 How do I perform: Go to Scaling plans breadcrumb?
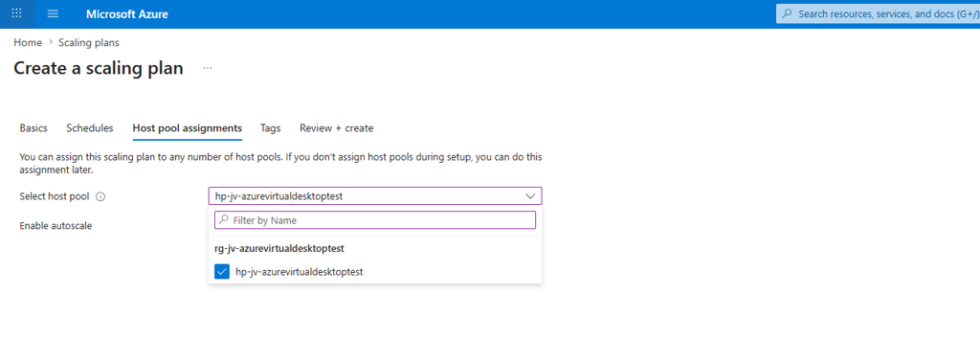[89, 42]
